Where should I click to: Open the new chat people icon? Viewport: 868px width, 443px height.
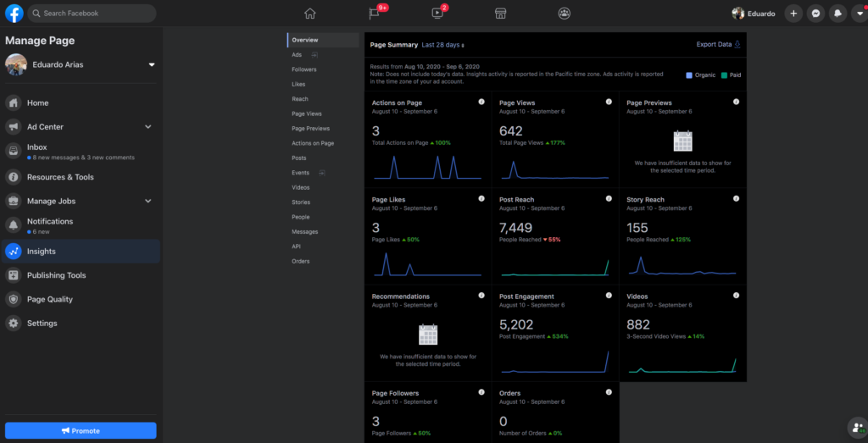pos(858,428)
